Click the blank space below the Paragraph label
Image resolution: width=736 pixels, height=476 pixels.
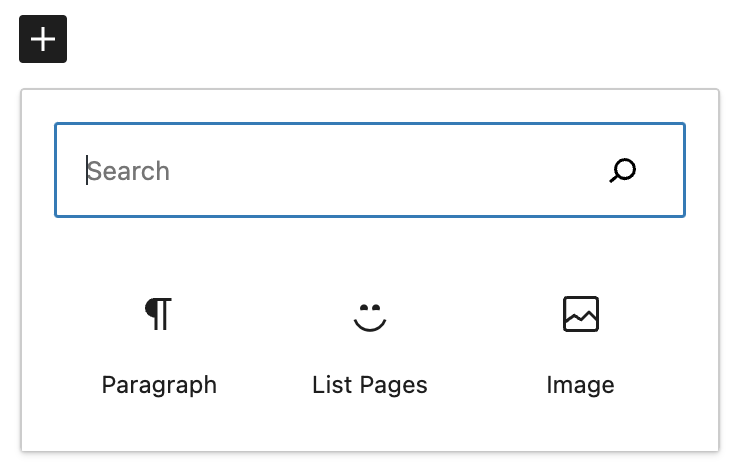pos(159,425)
